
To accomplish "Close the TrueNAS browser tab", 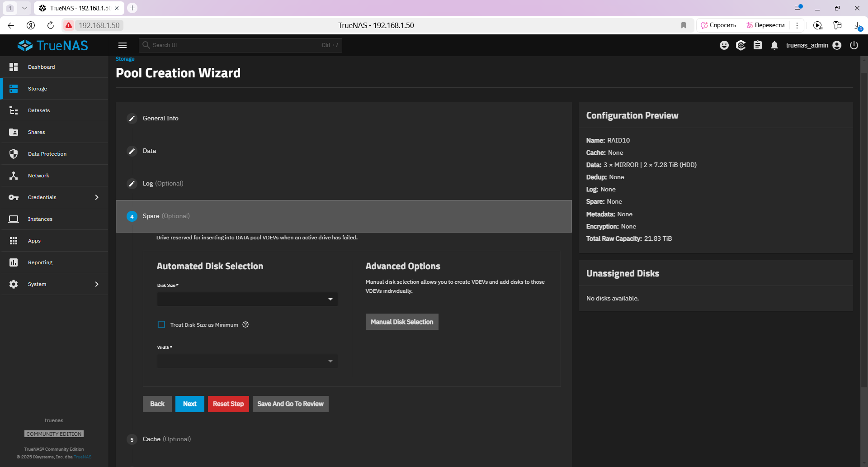I will 117,8.
